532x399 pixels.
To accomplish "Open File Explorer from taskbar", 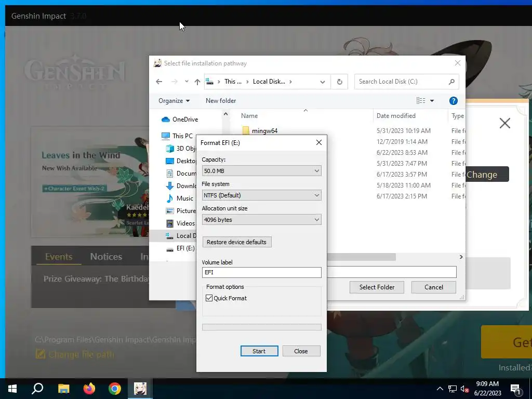I will pyautogui.click(x=63, y=389).
